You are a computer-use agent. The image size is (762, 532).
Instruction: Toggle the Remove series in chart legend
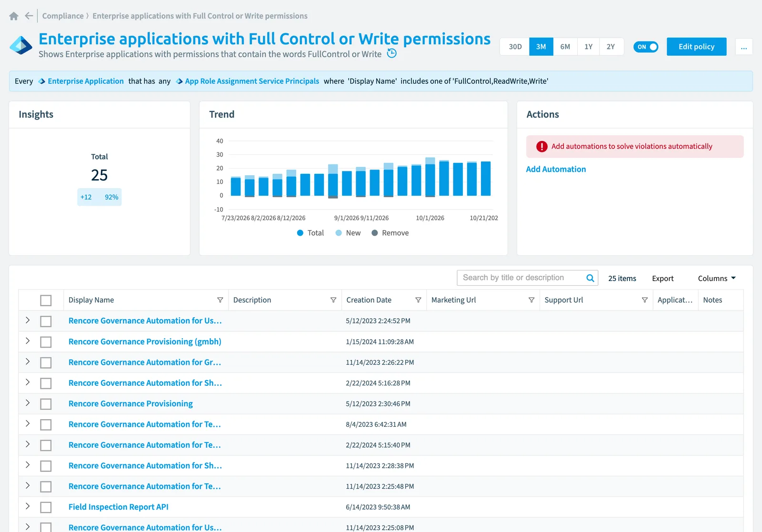point(390,233)
